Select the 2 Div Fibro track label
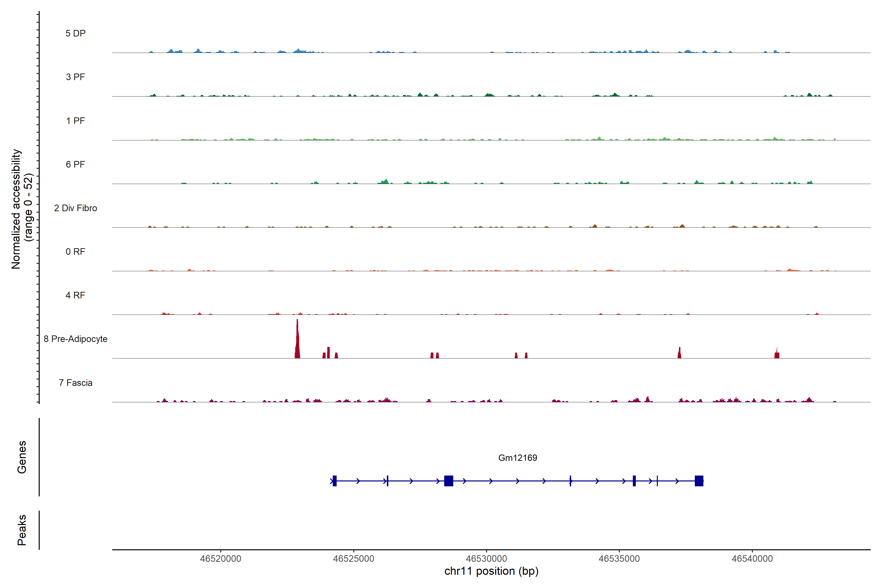Screen dimensions: 882x588 pos(75,208)
